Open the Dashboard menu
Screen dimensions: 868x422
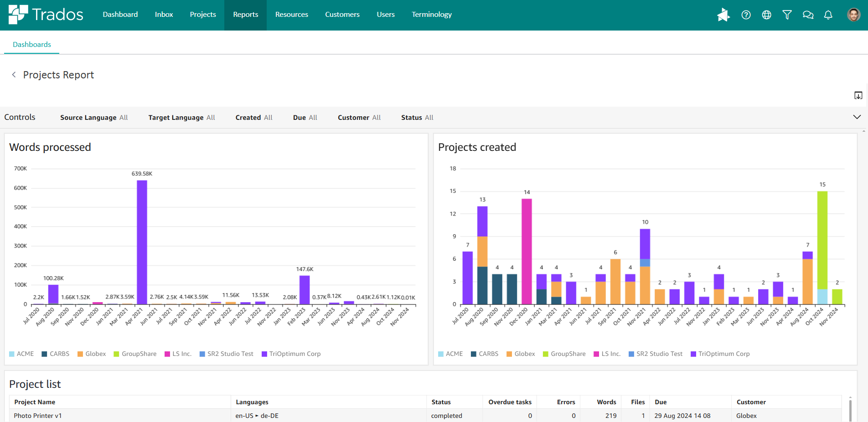120,15
